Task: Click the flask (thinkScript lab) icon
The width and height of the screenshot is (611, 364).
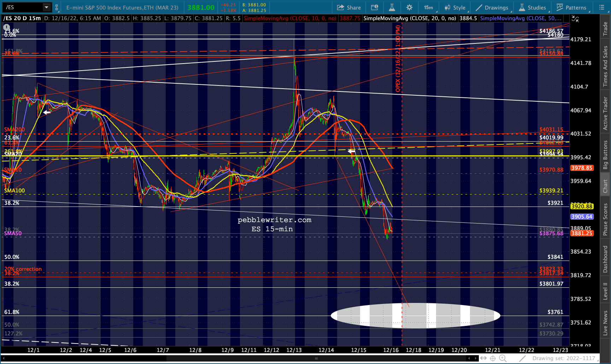Action: pyautogui.click(x=392, y=7)
